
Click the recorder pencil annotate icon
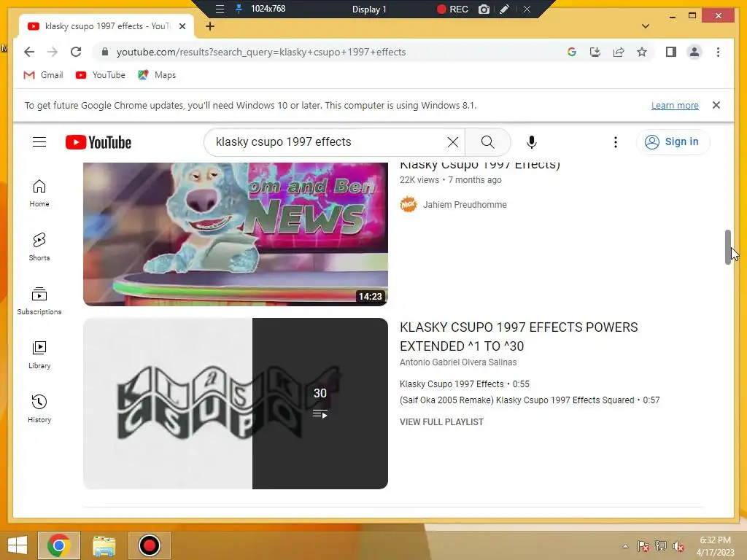[x=504, y=9]
